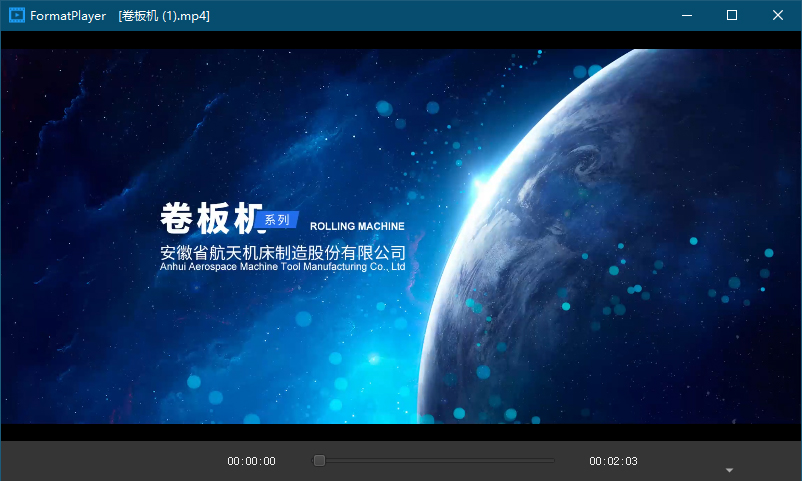Close the FormatPlayer window
802x481 pixels.
coord(777,15)
